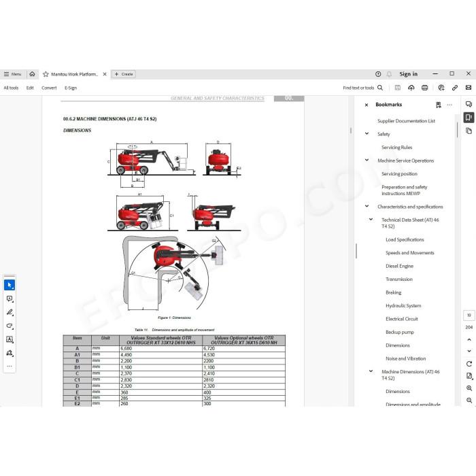The image size is (476, 476).
Task: Click the zoom in magnifier
Action: pyautogui.click(x=469, y=388)
